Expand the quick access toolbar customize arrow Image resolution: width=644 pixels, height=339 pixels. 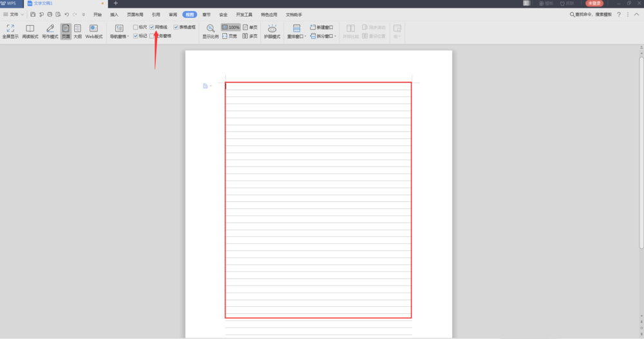click(83, 14)
